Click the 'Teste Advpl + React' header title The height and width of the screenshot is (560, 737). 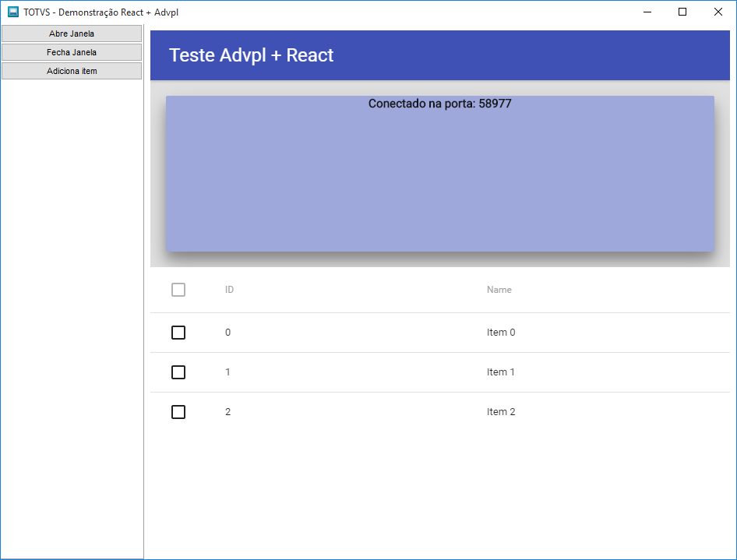(251, 55)
